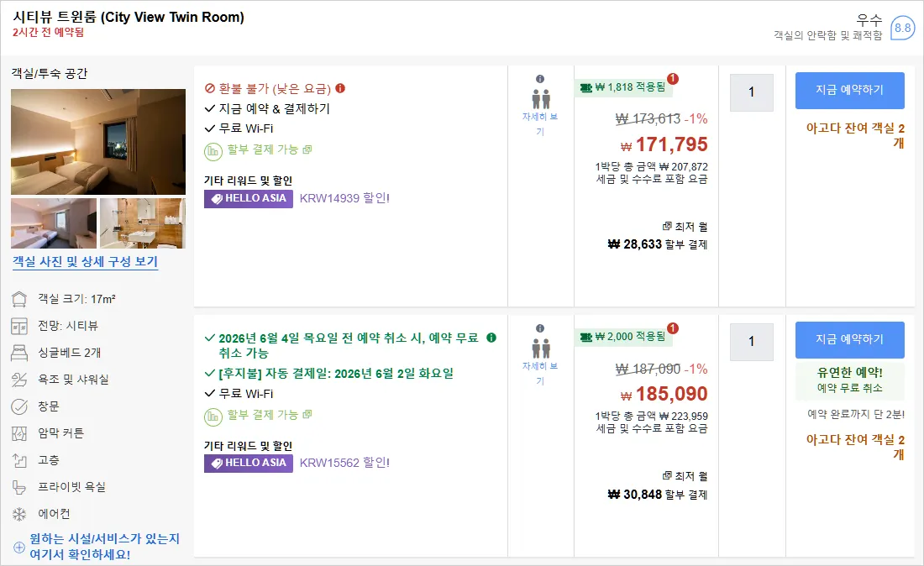
Task: Open the 객실 사진 및 상세 구성 보기 link
Action: [86, 261]
